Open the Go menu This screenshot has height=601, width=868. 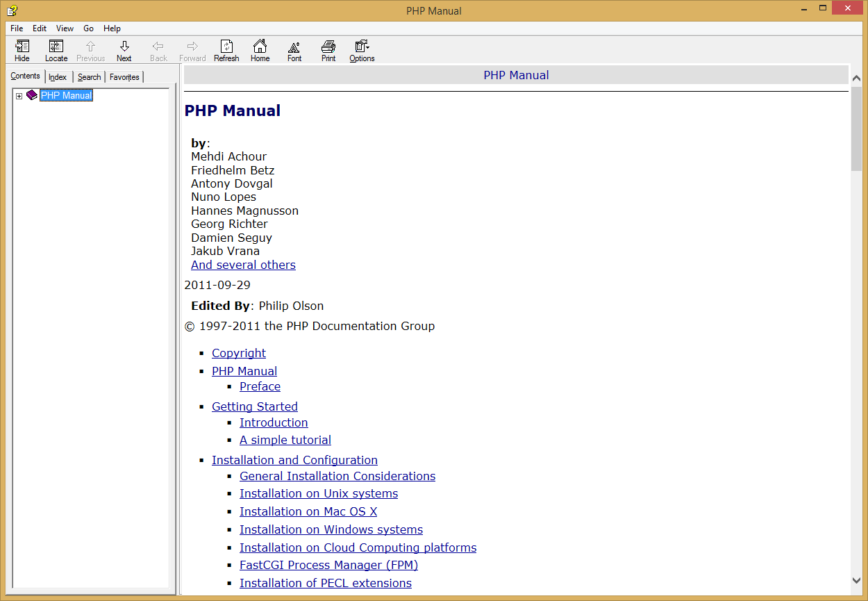coord(89,28)
